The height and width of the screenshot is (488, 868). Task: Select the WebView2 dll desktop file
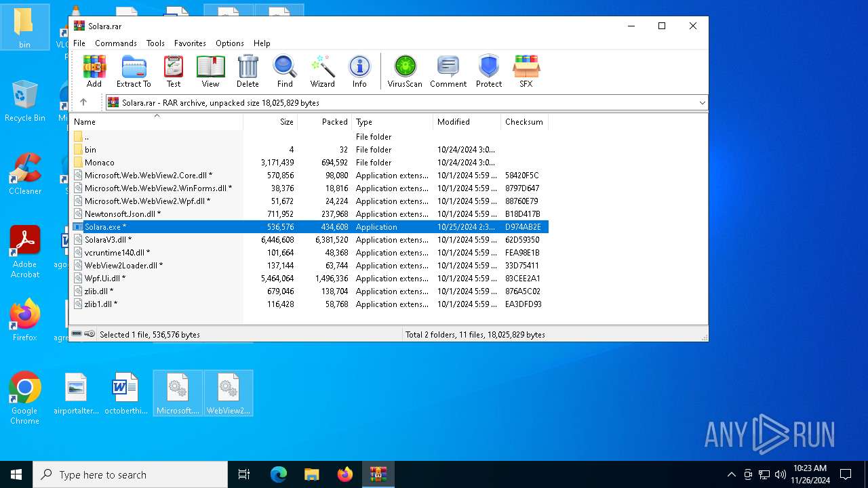pos(229,393)
